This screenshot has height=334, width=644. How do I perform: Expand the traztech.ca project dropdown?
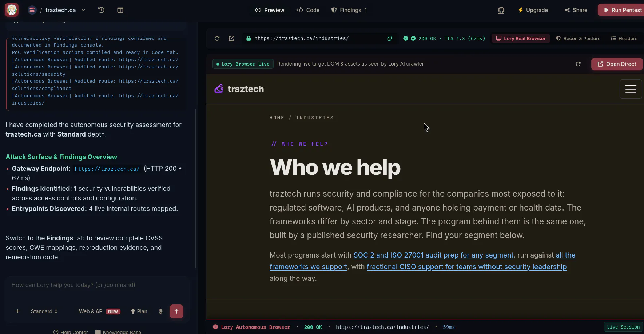click(x=83, y=10)
